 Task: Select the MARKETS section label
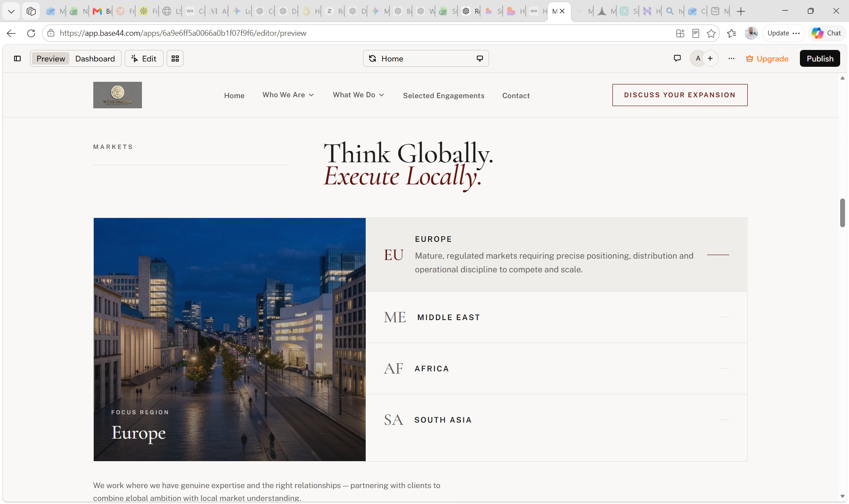click(x=113, y=147)
